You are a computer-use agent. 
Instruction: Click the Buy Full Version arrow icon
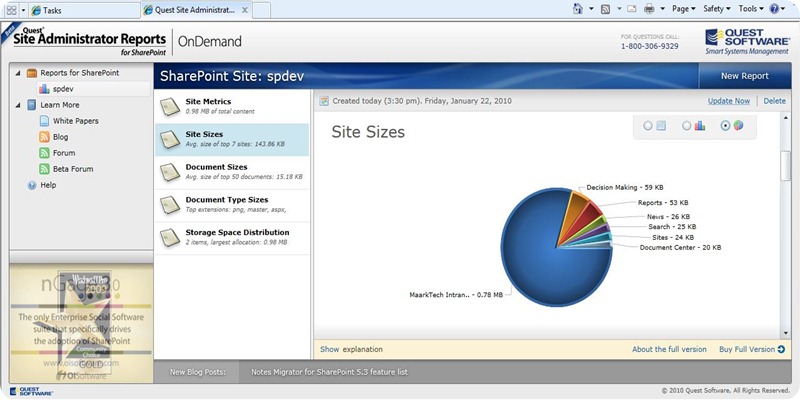tap(781, 349)
